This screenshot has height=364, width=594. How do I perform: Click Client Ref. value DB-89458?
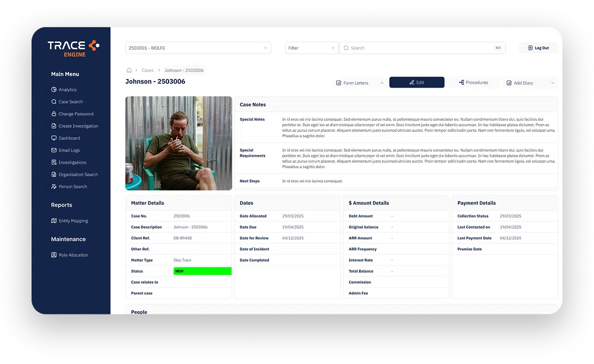pos(183,238)
